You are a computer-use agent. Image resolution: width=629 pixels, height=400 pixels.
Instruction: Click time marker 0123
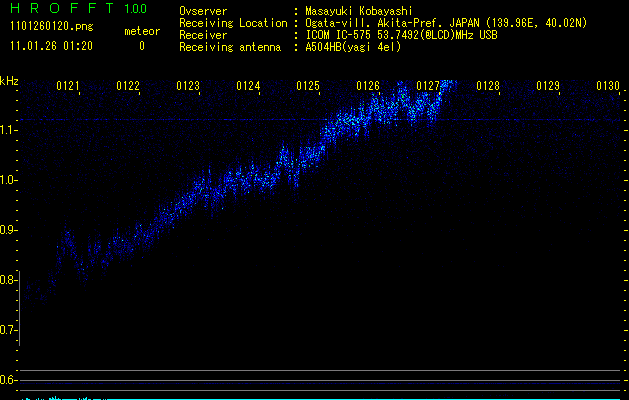coord(188,86)
